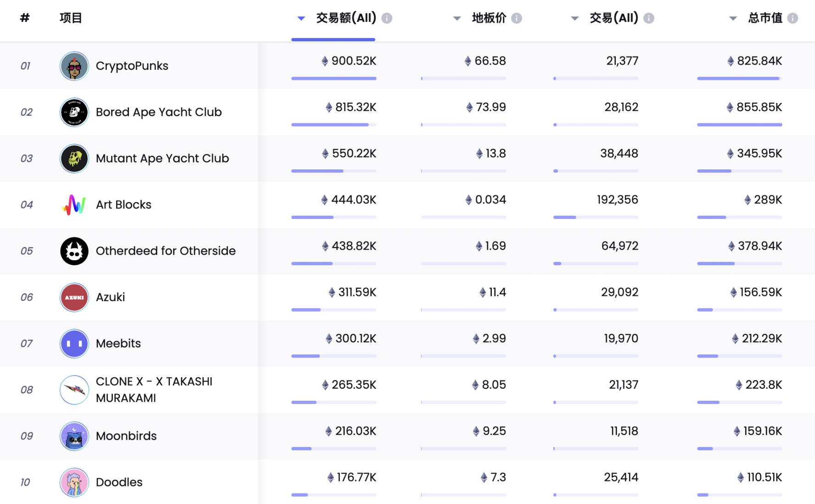The width and height of the screenshot is (815, 504).
Task: Click the Mutant Ape Yacht Club logo icon
Action: pyautogui.click(x=74, y=158)
